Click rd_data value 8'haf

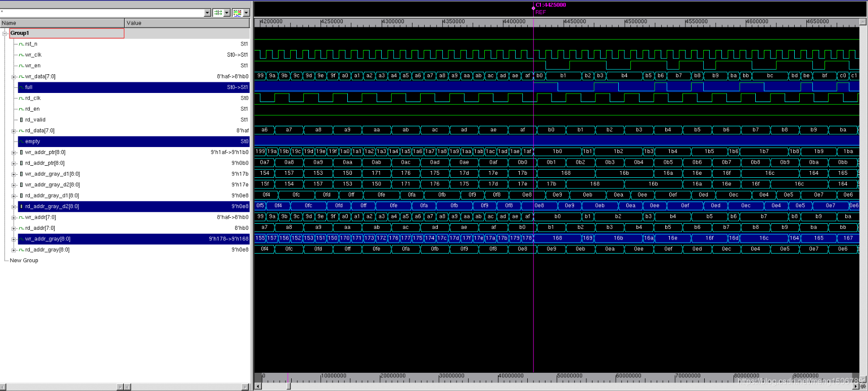click(242, 131)
